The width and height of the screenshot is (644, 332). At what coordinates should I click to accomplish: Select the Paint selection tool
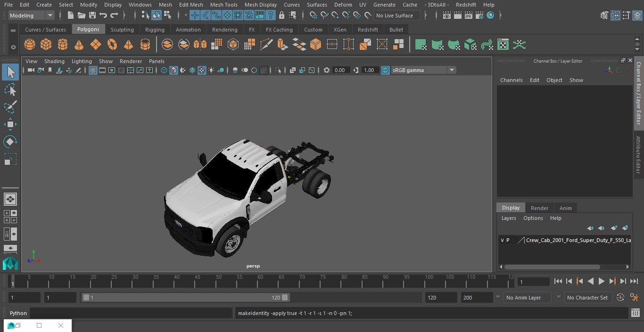10,107
